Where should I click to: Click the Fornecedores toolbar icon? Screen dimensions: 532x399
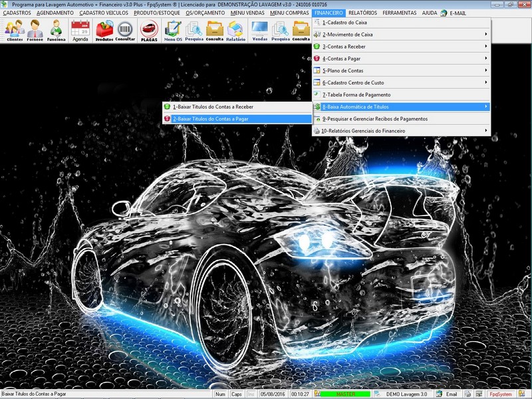(x=36, y=31)
